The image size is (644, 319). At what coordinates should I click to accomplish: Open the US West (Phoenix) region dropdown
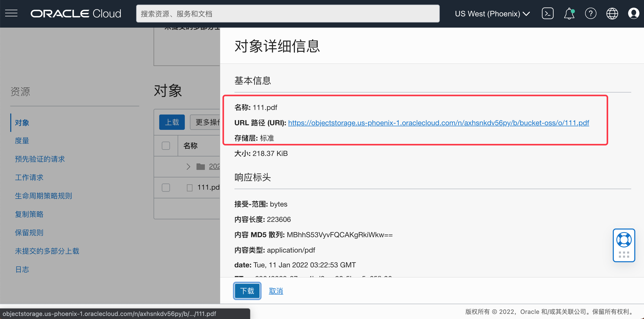(492, 14)
